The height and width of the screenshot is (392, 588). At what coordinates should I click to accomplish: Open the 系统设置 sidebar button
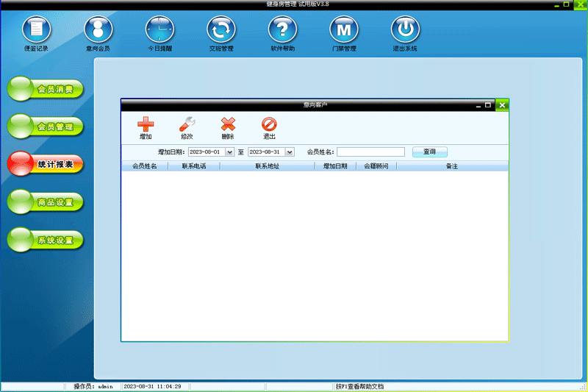(46, 240)
